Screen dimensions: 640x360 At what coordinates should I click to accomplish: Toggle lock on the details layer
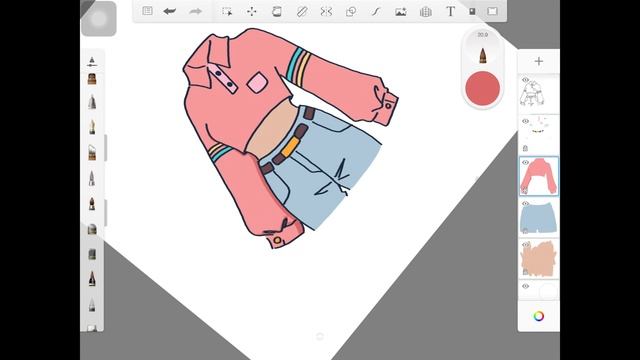525,149
